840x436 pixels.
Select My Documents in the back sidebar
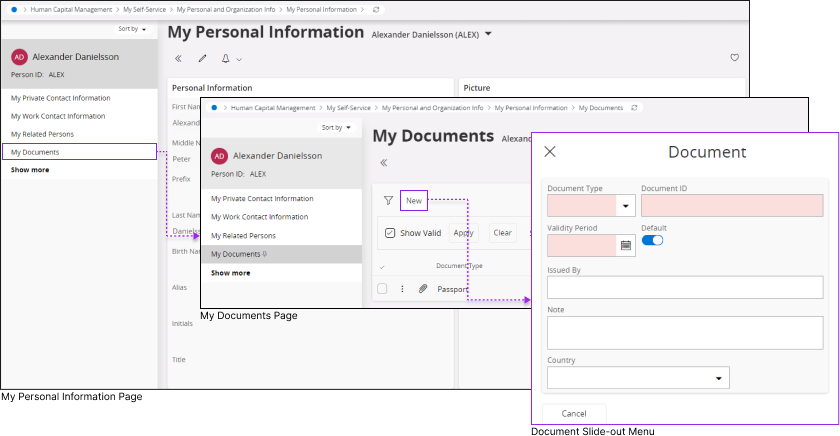(x=35, y=152)
